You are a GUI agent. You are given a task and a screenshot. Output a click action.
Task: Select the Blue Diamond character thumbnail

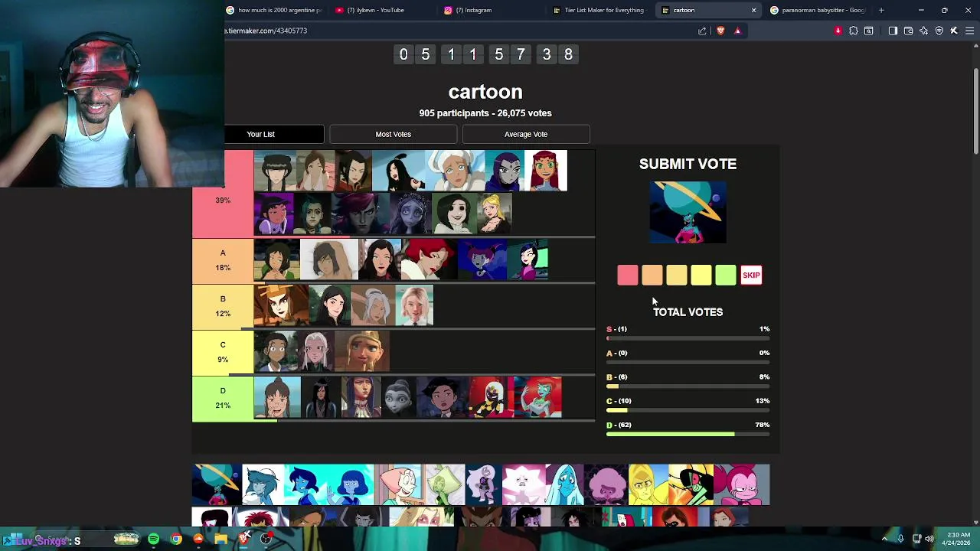(x=564, y=484)
